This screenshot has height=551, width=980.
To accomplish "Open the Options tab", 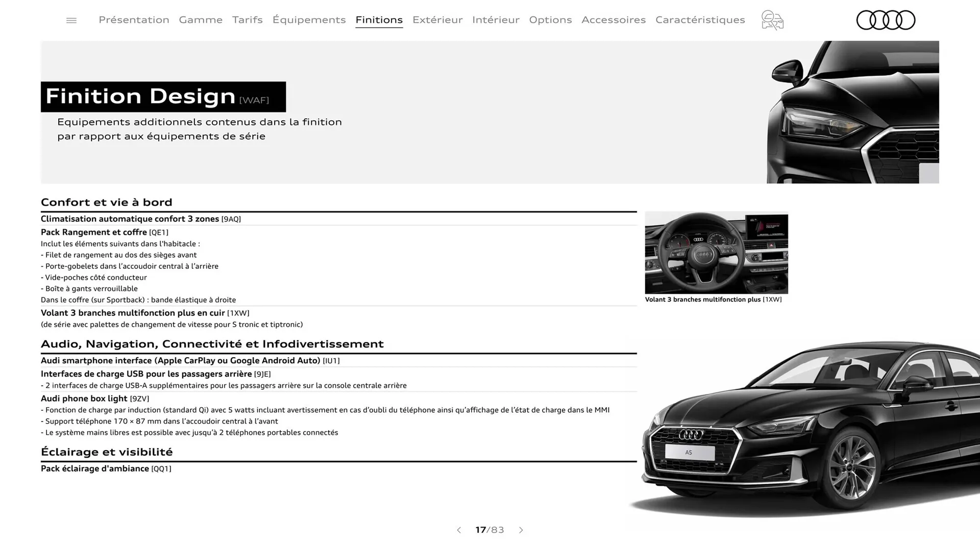I will (x=550, y=20).
